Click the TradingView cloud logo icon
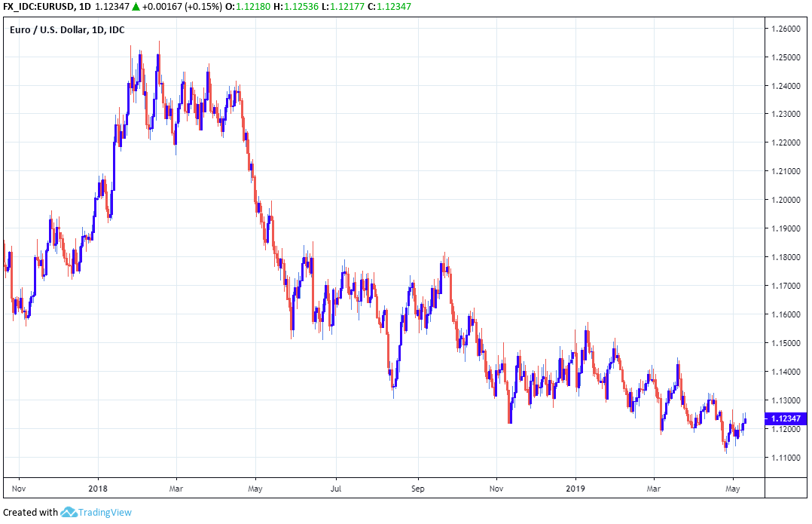812x524 pixels. 70,512
